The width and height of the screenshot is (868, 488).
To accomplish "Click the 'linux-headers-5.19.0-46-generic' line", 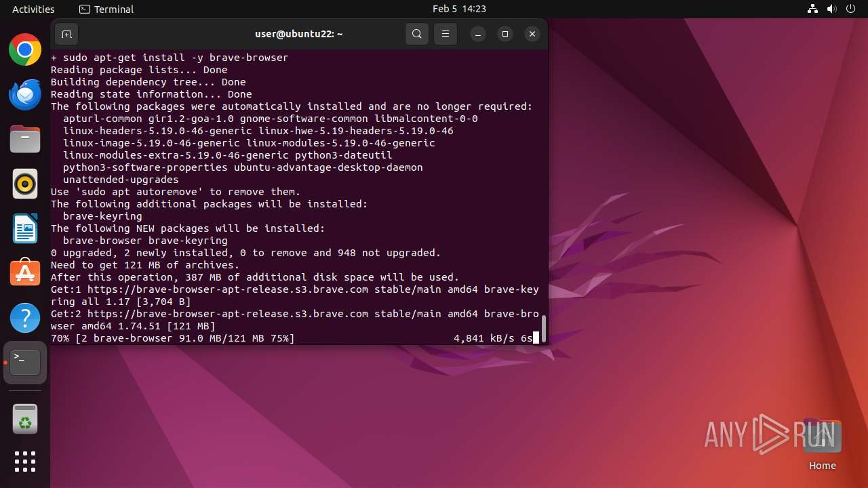I will pos(258,131).
